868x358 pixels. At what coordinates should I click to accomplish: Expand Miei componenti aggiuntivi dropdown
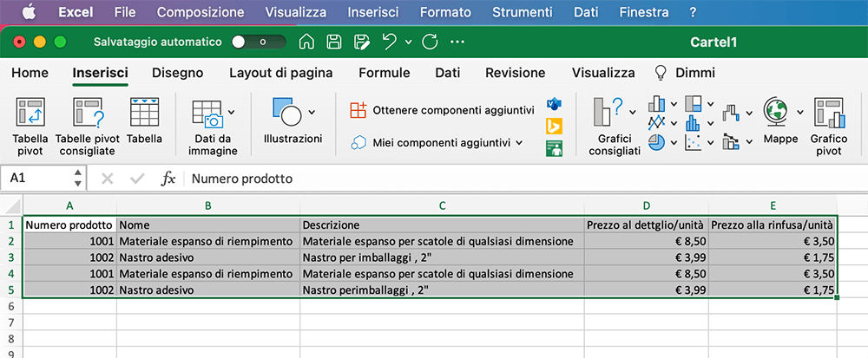[519, 142]
